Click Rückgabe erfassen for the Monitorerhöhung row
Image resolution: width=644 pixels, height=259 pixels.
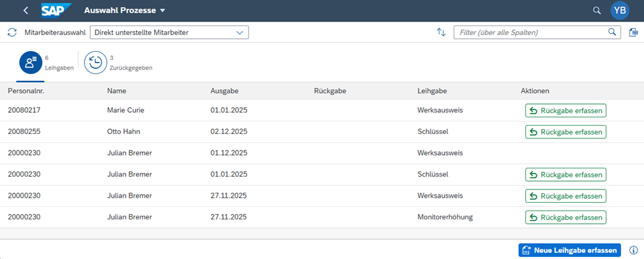(x=565, y=218)
